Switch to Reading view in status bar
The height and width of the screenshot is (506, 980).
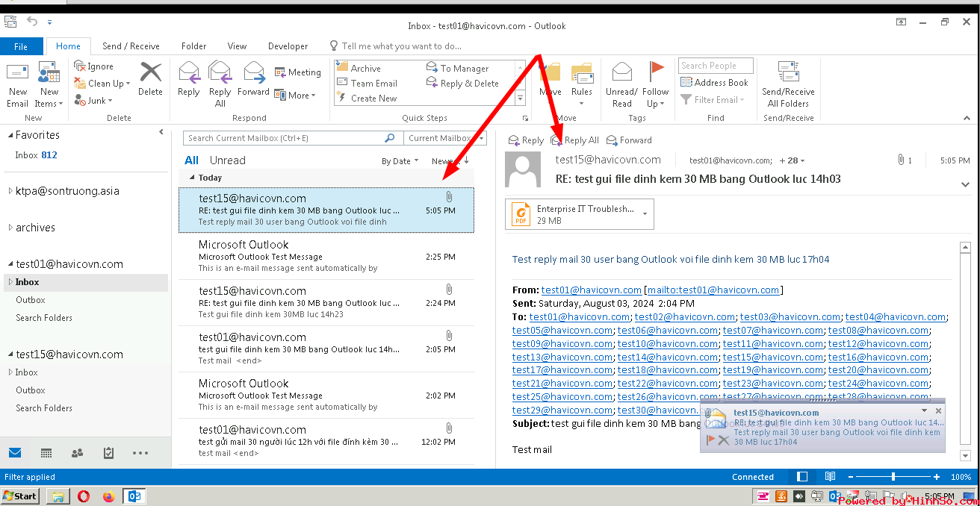[830, 476]
